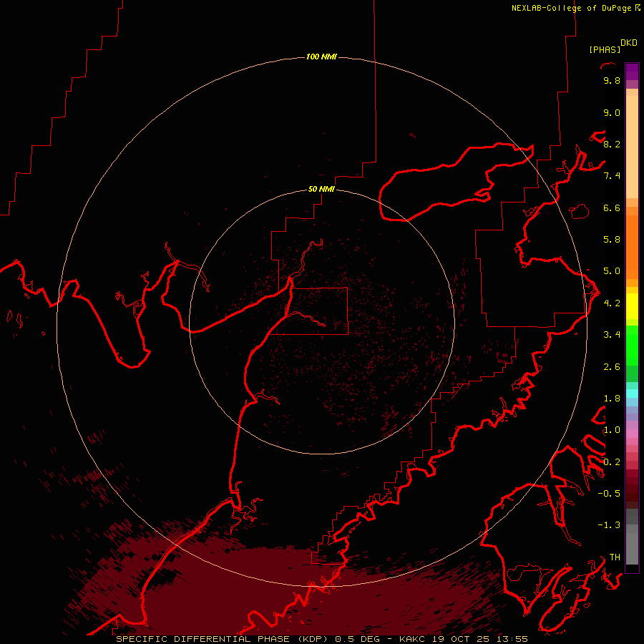This screenshot has width=644, height=644.
Task: Pick the purple band atop the color scale
Action: tap(632, 72)
